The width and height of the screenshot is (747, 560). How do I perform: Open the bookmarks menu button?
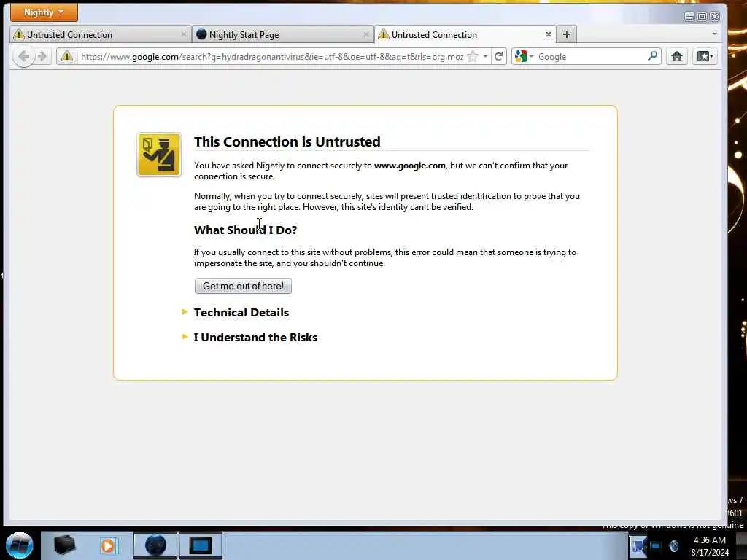point(705,56)
